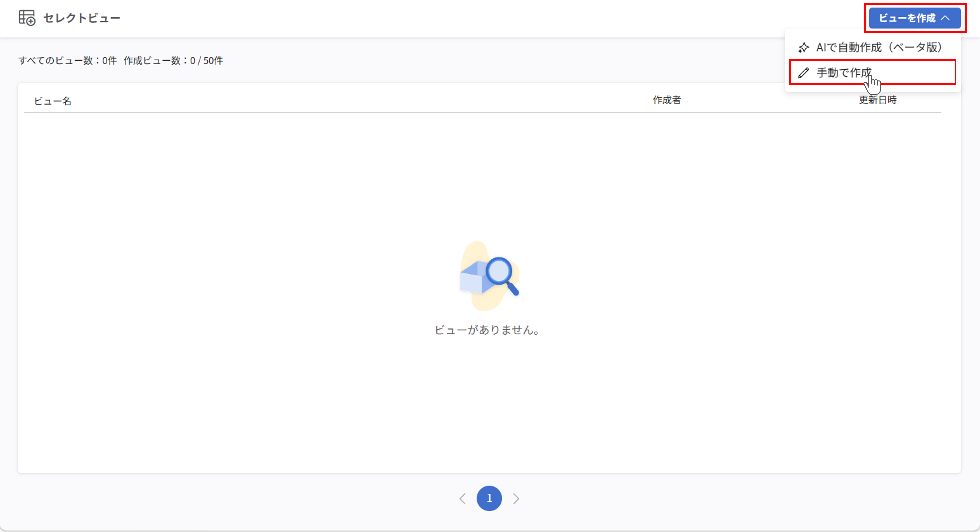The width and height of the screenshot is (980, 532).
Task: Click the empty-state magnifier box illustration
Action: click(490, 276)
